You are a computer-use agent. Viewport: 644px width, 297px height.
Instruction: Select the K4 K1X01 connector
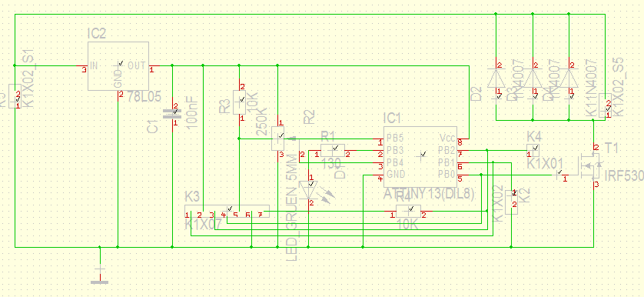coord(533,151)
